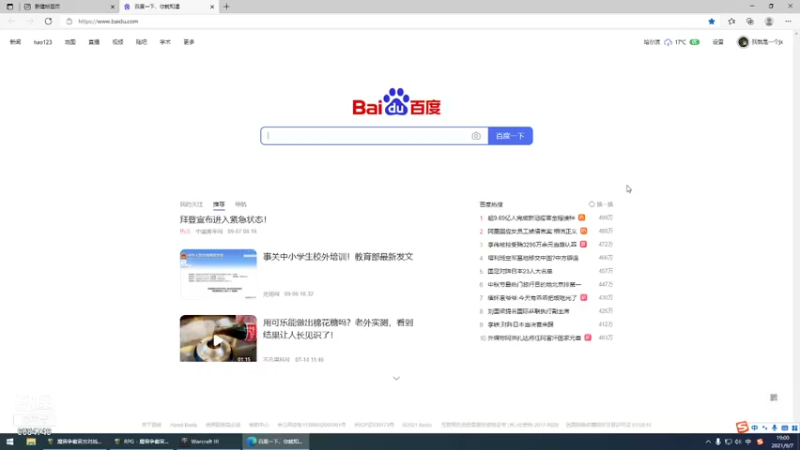The width and height of the screenshot is (800, 450).
Task: Open hot search item ranked 7
Action: (x=532, y=297)
